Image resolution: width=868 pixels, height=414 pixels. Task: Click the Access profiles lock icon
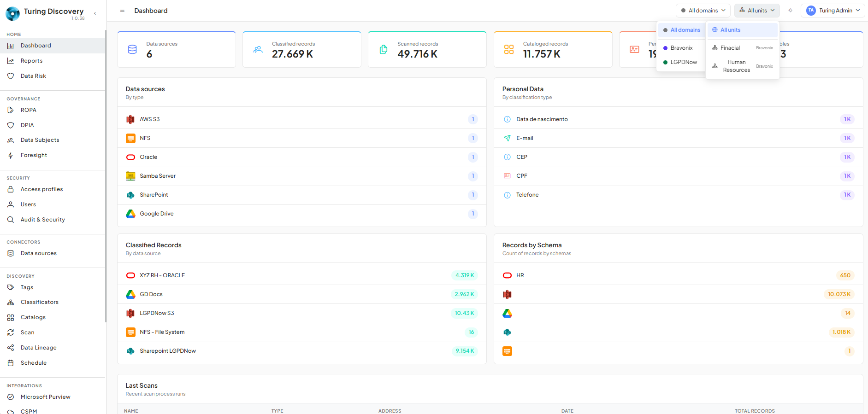(11, 189)
